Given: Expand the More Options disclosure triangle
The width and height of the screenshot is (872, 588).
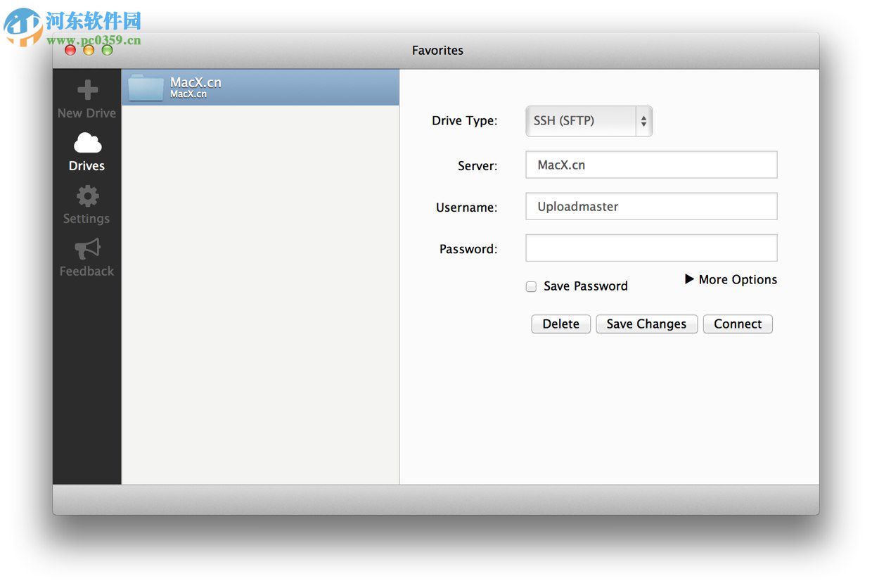Looking at the screenshot, I should (689, 279).
